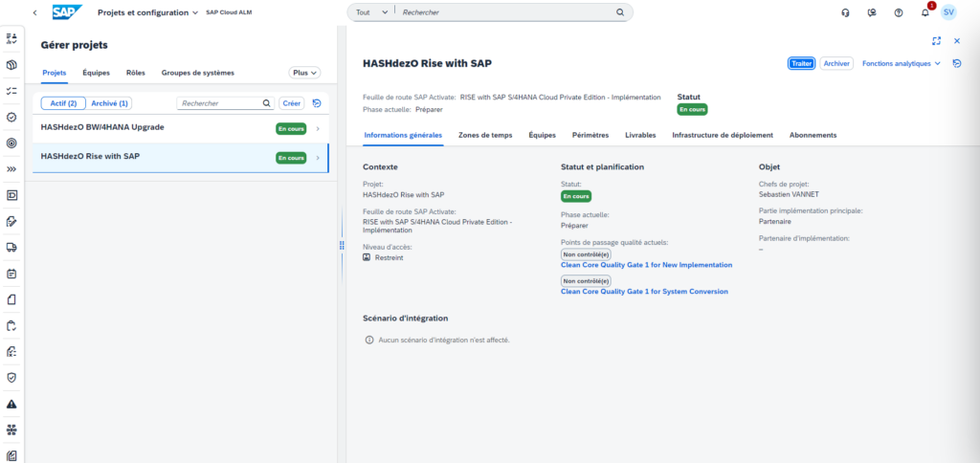Open history icon next to Créer
Image resolution: width=980 pixels, height=463 pixels.
(x=316, y=103)
